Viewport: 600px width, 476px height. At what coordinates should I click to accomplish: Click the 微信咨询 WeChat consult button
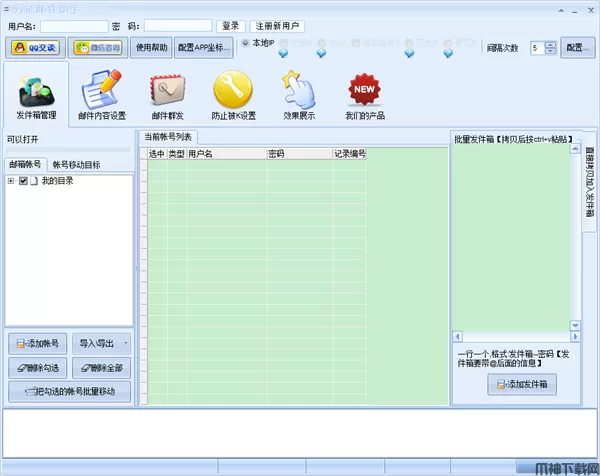[99, 47]
